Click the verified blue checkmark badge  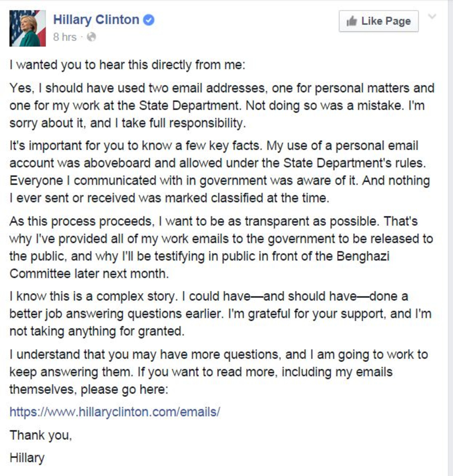point(149,20)
